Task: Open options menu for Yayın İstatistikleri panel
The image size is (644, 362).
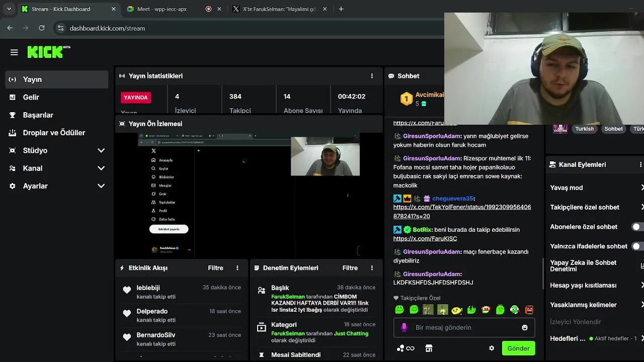Action: pyautogui.click(x=372, y=76)
